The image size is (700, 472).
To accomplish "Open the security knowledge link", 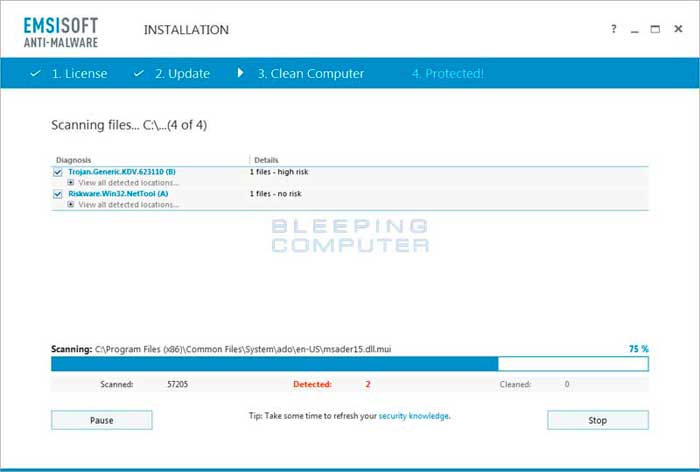I will [413, 416].
